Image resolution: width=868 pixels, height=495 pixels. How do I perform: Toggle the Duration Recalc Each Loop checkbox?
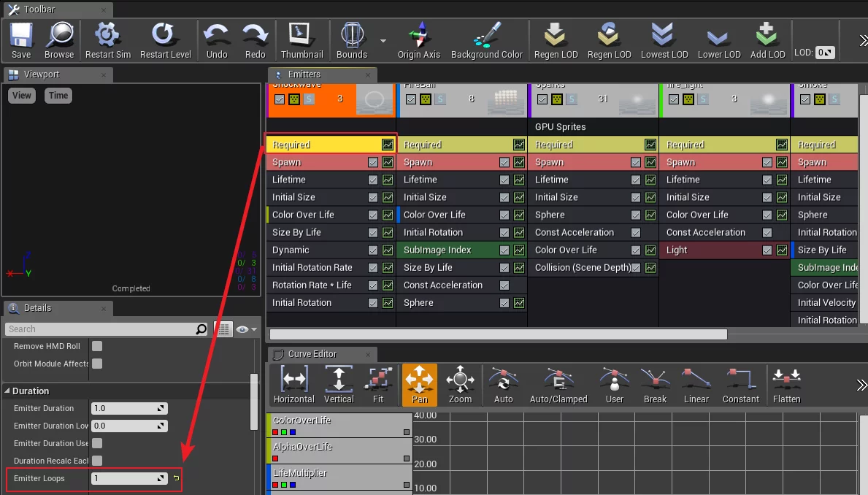click(x=97, y=461)
